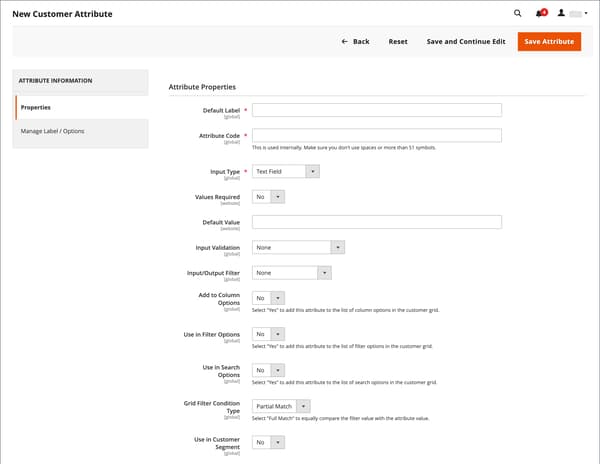Click the Attribute Code help note text
The height and width of the screenshot is (464, 600).
point(344,148)
